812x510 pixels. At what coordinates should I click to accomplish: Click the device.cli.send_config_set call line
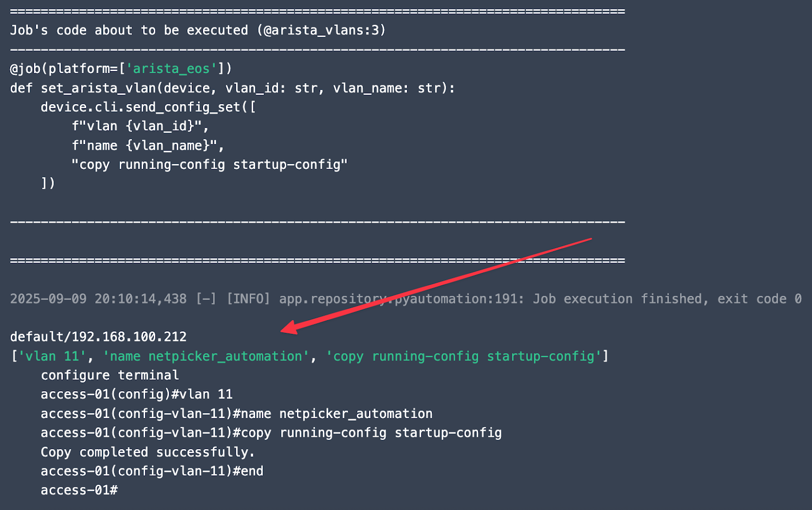tap(148, 107)
